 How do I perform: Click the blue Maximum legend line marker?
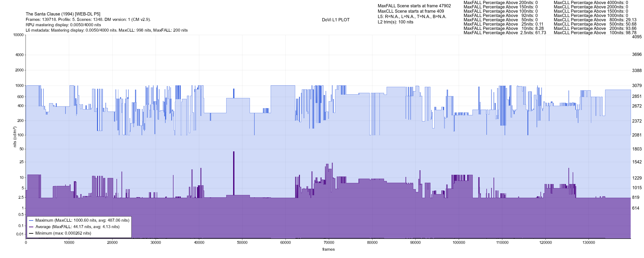pos(31,221)
